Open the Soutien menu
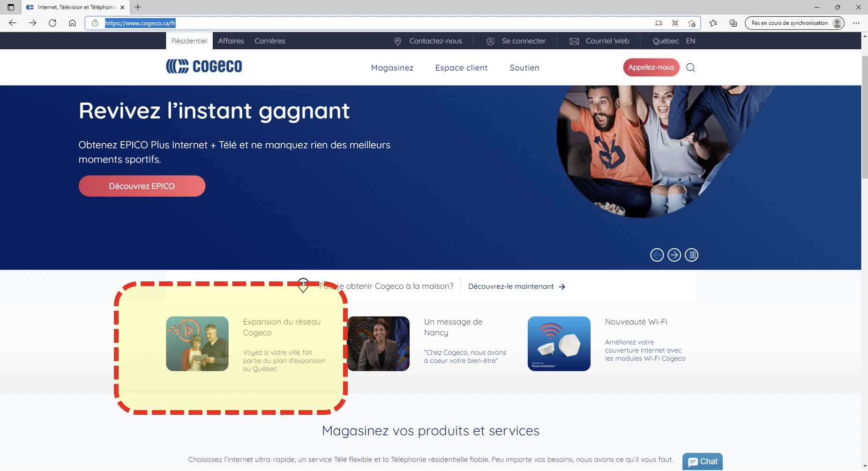Viewport: 868px width, 471px height. (524, 67)
